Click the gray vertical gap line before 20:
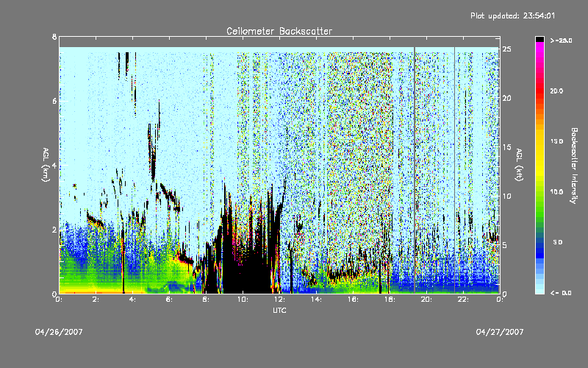Image resolution: width=588 pixels, height=368 pixels. [x=415, y=170]
